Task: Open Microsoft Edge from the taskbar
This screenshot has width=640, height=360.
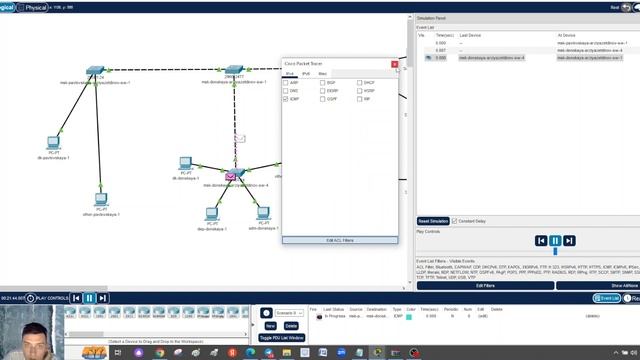Action: 250,353
